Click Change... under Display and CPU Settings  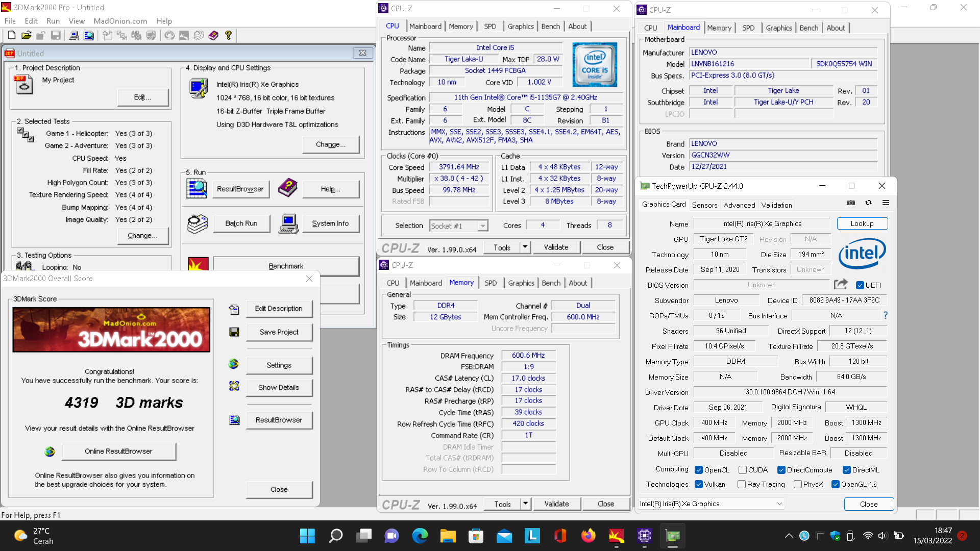pyautogui.click(x=331, y=144)
